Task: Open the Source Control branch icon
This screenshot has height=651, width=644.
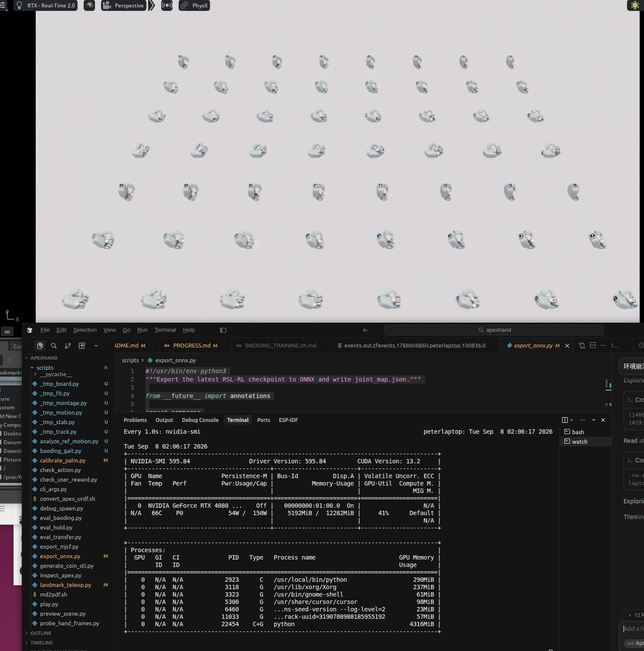Action: pos(68,346)
